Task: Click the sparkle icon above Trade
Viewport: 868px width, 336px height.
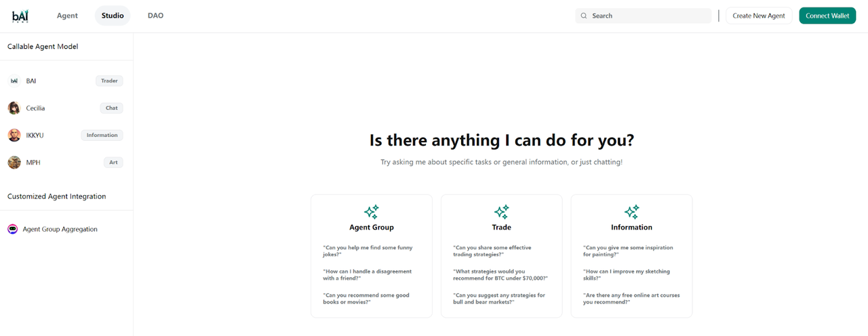Action: [x=501, y=211]
